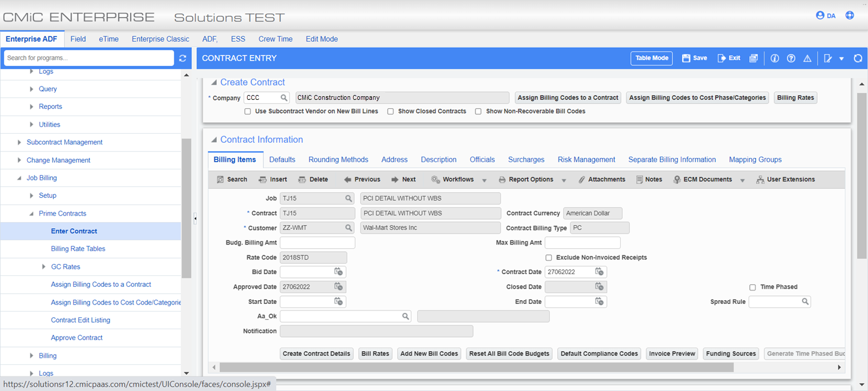Open the Bid Date calendar picker

339,272
